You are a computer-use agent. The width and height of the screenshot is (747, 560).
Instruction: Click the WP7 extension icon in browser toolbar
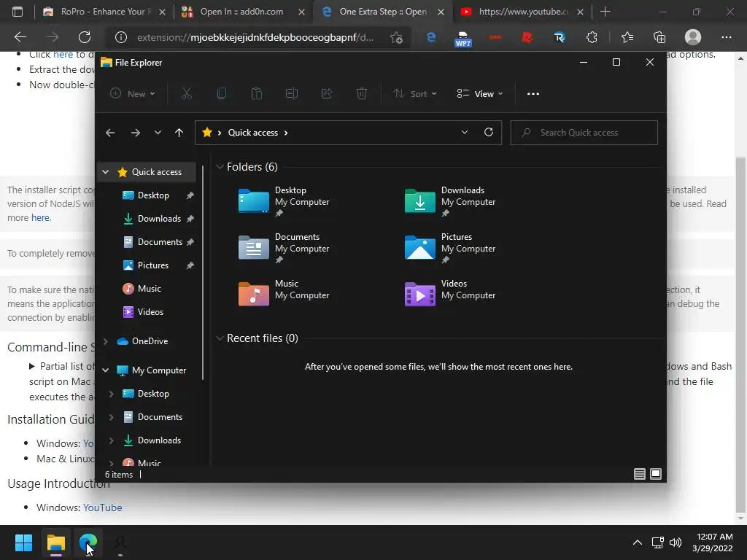(463, 38)
